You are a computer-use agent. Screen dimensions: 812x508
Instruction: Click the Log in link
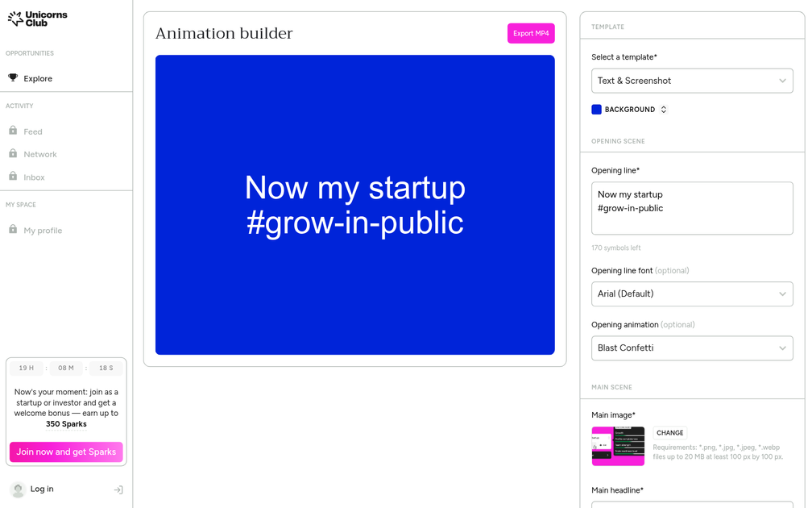(43, 489)
